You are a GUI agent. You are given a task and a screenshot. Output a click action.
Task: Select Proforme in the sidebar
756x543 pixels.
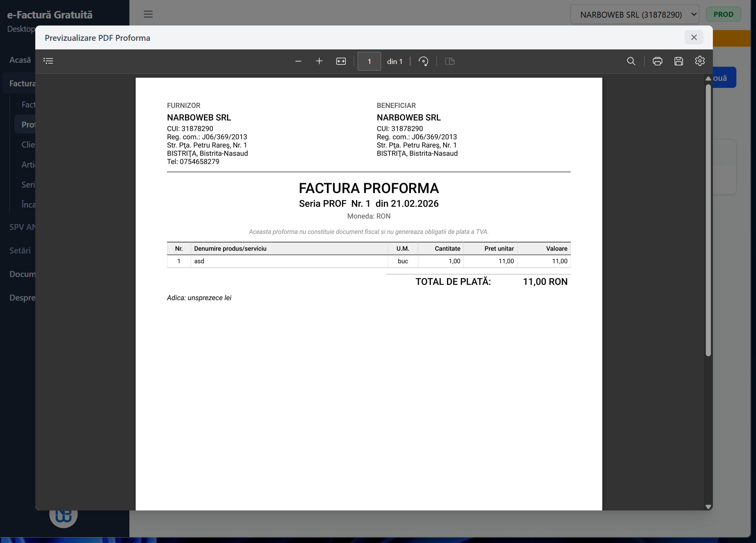(27, 124)
